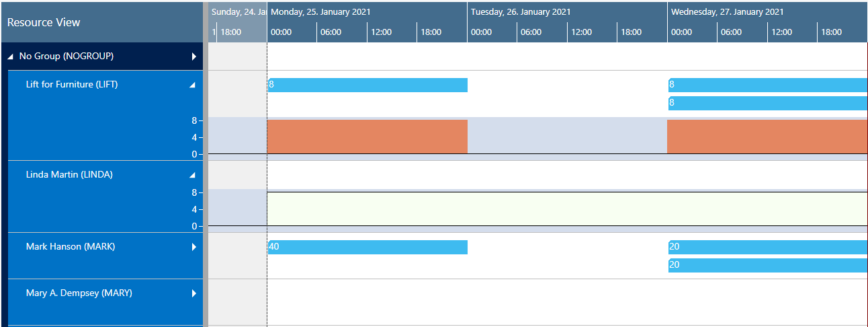Click Linda Martin's pale green capacity area
868x327 pixels.
pos(567,209)
